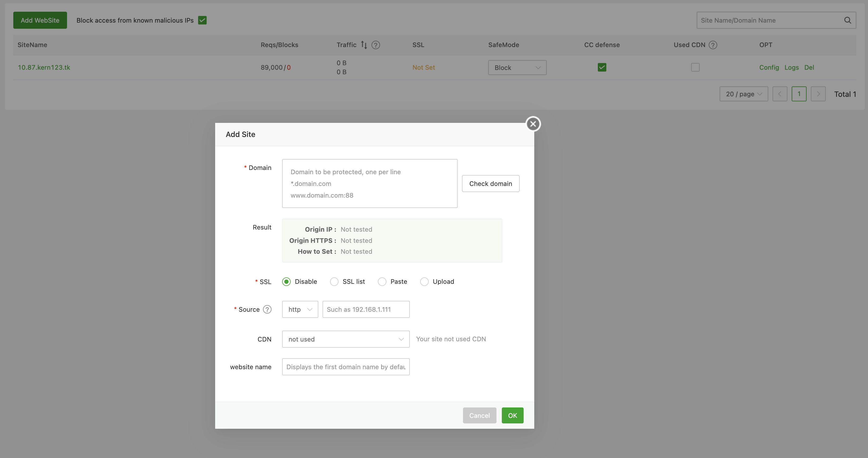The image size is (868, 458).
Task: Open the 20 / page dropdown
Action: pyautogui.click(x=743, y=94)
